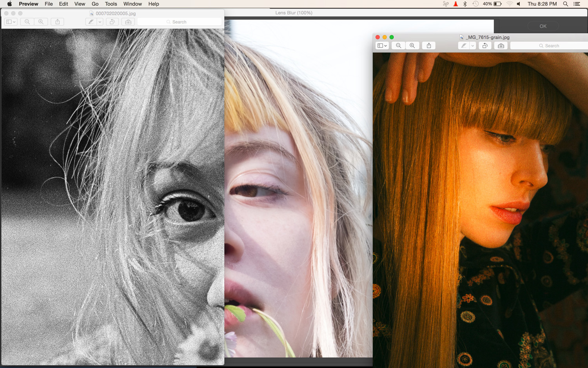This screenshot has height=368, width=588.
Task: Zoom out in the 000702020005.jpg window
Action: coord(27,22)
